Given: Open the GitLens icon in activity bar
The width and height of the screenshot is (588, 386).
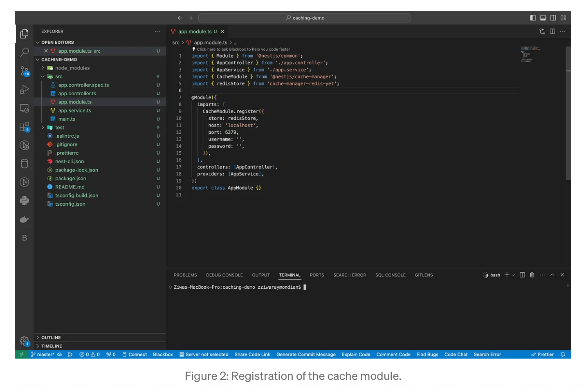Looking at the screenshot, I should click(x=25, y=182).
